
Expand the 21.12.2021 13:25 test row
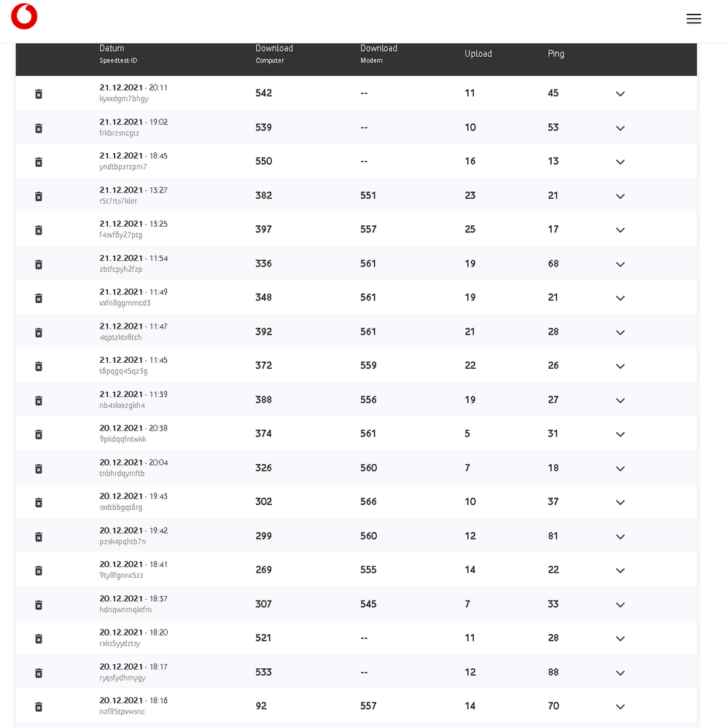[620, 230]
